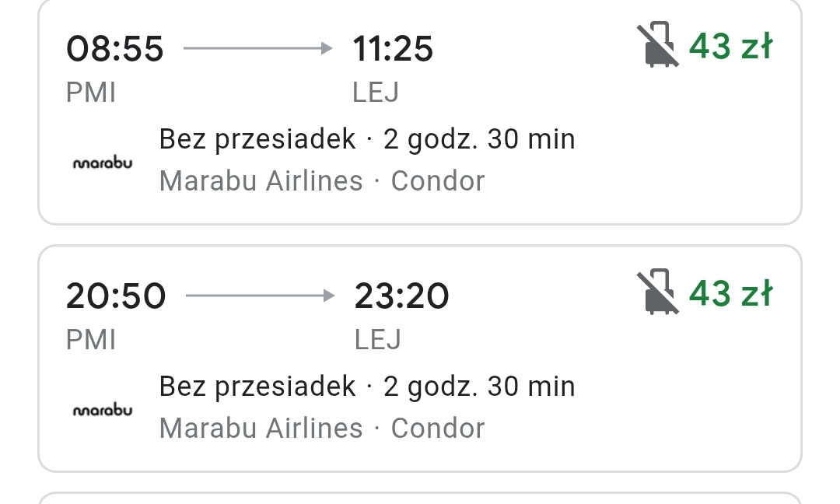Select the 43 zł price on the morning flight

(x=730, y=46)
